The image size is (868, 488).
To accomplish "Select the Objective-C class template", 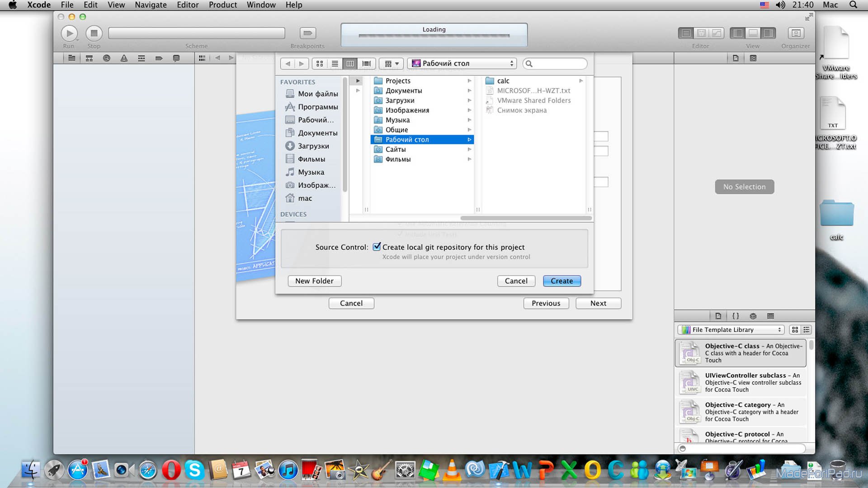I will click(x=741, y=353).
